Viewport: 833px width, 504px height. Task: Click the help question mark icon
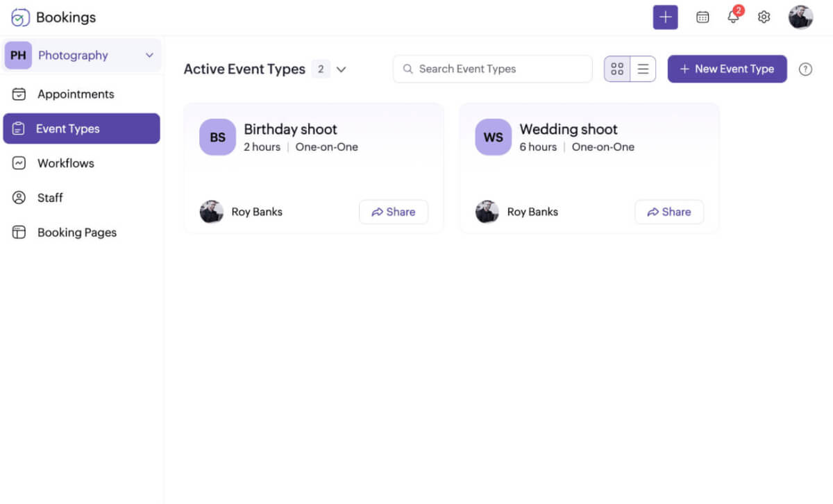[x=805, y=69]
